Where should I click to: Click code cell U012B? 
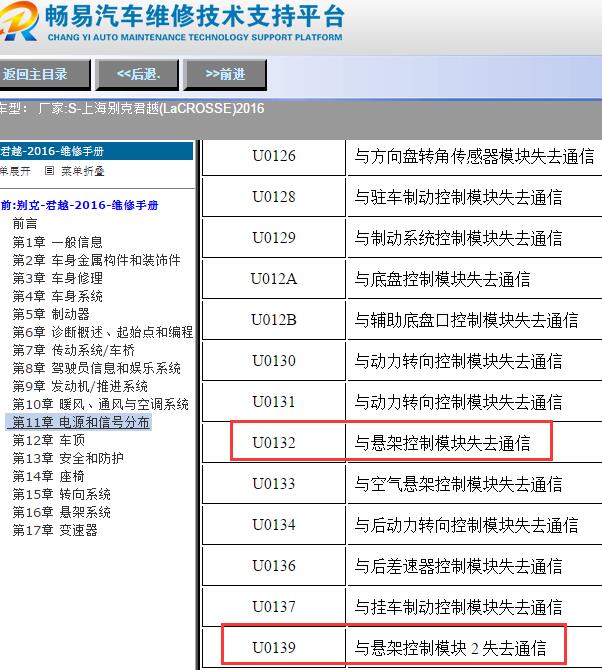274,320
